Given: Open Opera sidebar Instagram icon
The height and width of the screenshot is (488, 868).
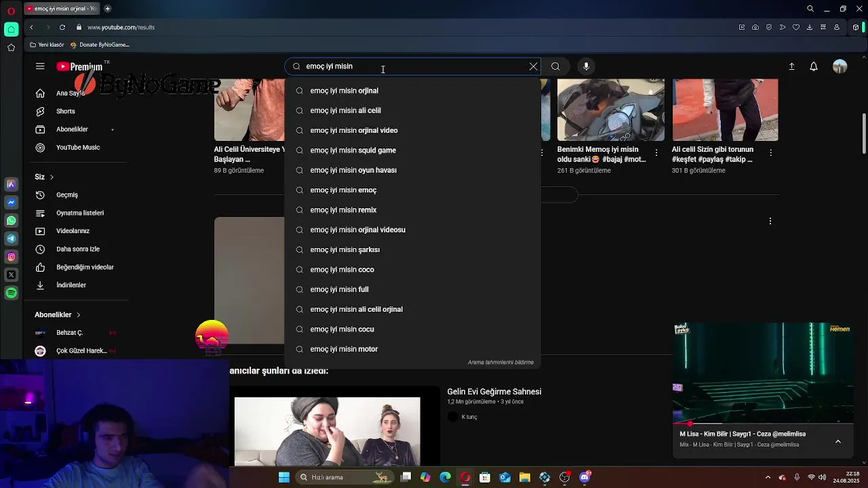Looking at the screenshot, I should 11,257.
